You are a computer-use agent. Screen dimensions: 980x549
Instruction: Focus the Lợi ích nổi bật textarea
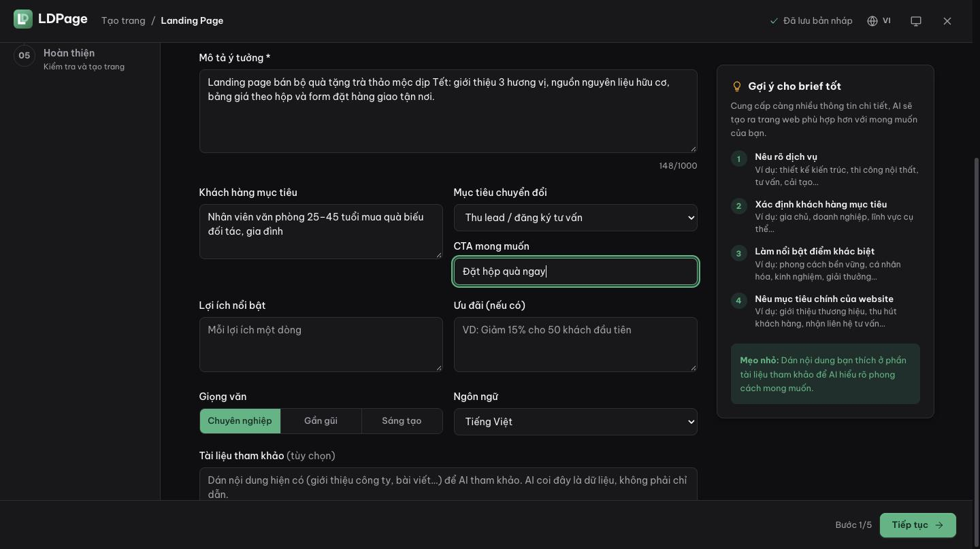pyautogui.click(x=321, y=344)
